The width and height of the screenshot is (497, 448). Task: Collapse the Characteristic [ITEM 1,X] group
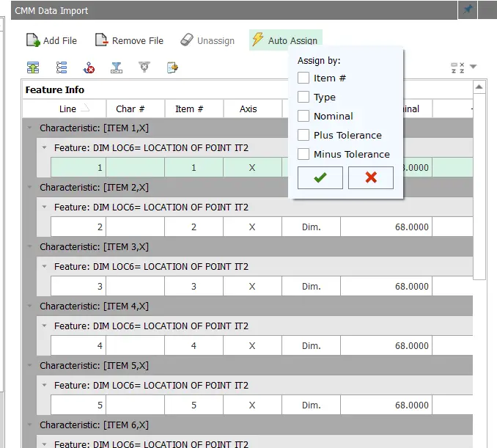click(x=30, y=128)
